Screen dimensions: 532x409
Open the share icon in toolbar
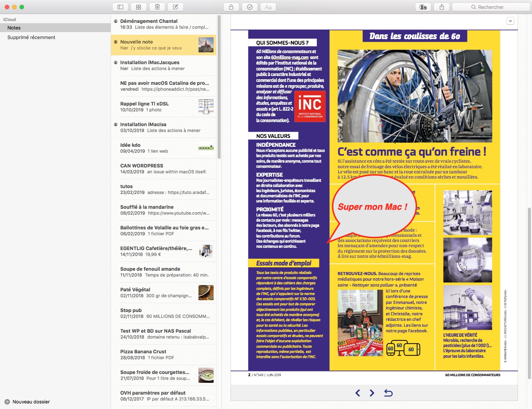point(442,7)
